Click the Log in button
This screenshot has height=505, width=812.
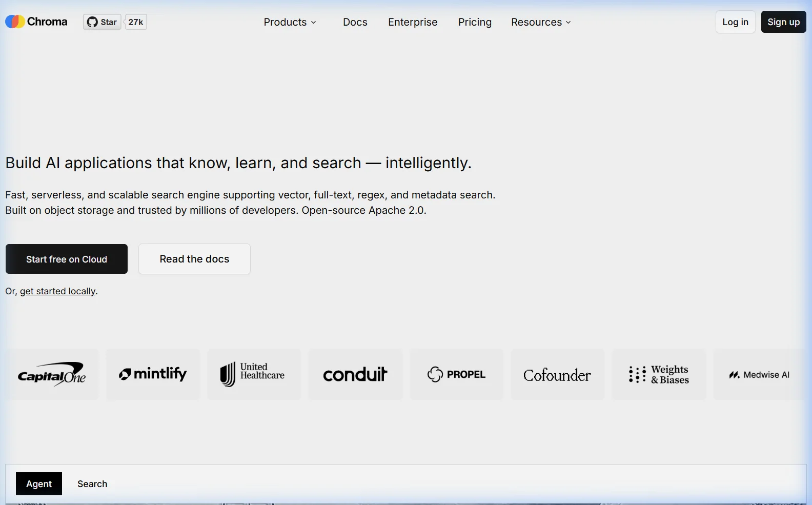(x=735, y=22)
